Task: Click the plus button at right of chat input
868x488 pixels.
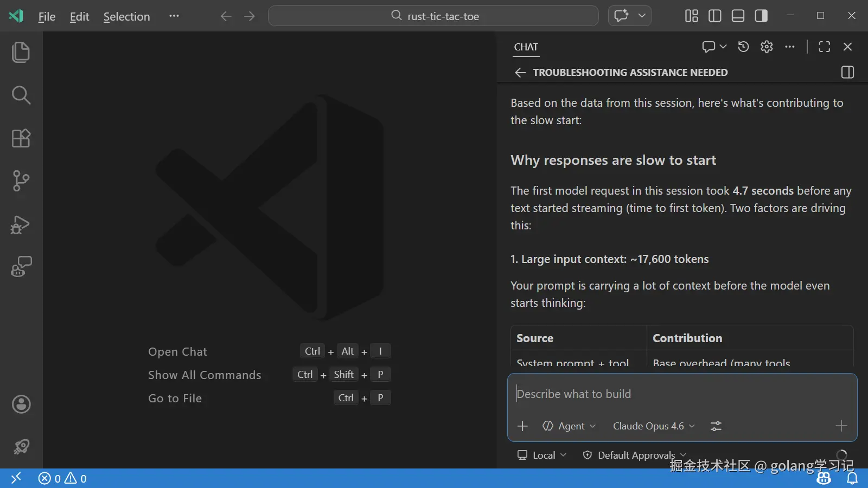Action: 841,426
